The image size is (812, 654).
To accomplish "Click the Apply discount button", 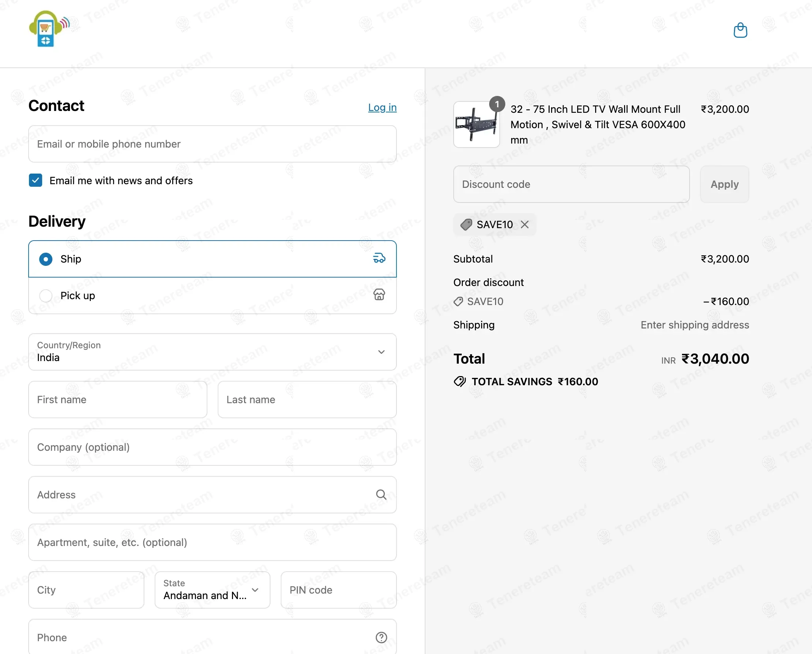I will [724, 184].
